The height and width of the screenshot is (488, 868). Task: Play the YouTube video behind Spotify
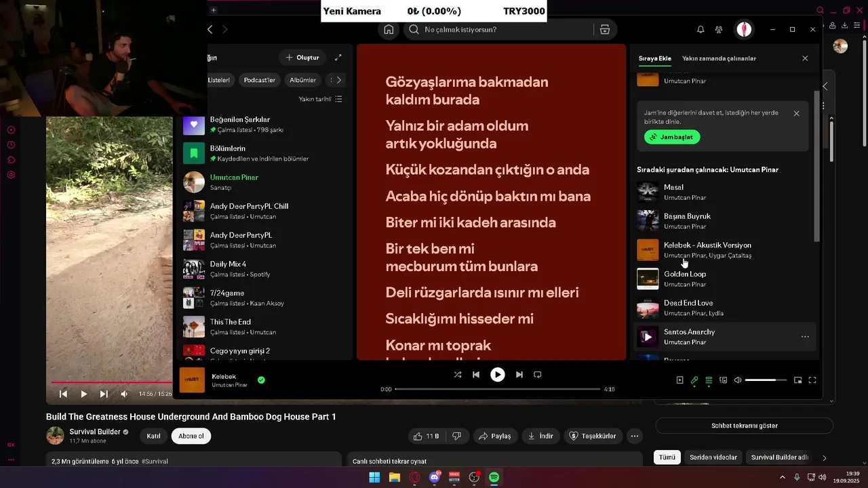click(x=83, y=394)
